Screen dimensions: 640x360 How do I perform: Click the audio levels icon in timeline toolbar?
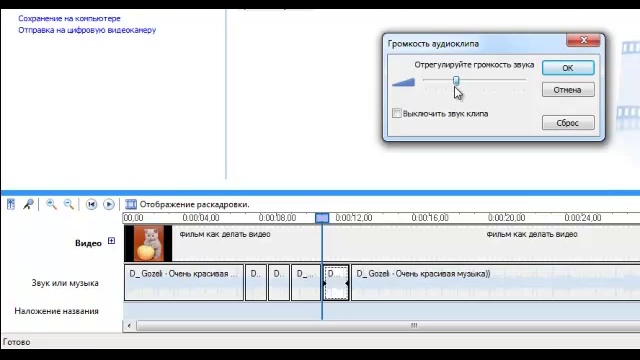tap(11, 204)
